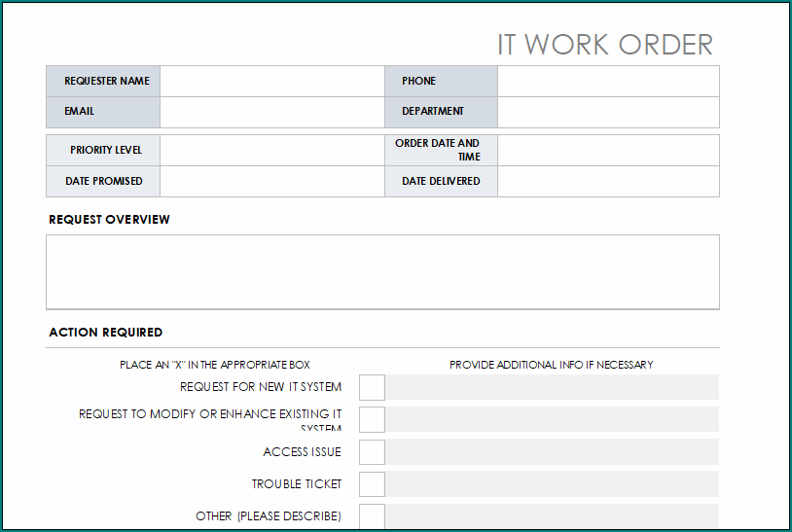The image size is (792, 532).
Task: Mark the Trouble Ticket checkbox
Action: 373,484
